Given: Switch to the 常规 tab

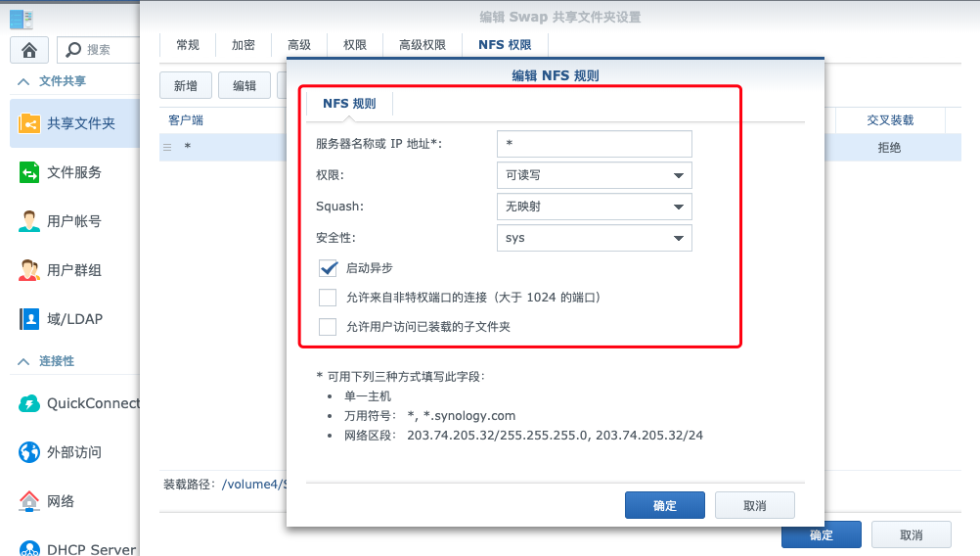Looking at the screenshot, I should tap(188, 45).
